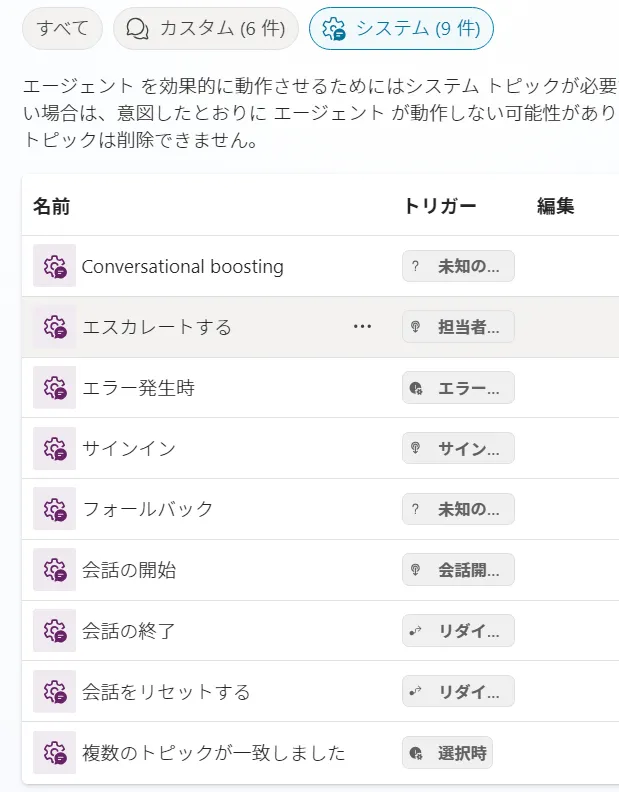Click the エスカレートする topic icon
This screenshot has width=619, height=792.
tap(54, 327)
